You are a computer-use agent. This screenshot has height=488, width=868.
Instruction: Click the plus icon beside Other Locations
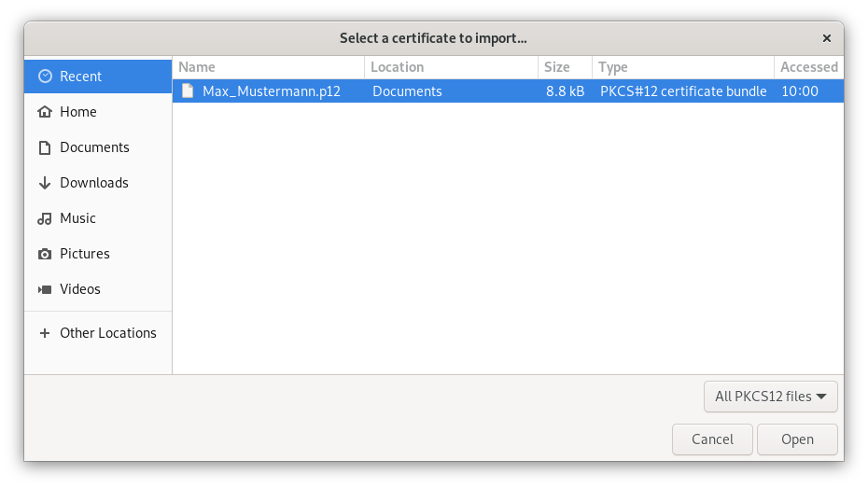[x=45, y=333]
